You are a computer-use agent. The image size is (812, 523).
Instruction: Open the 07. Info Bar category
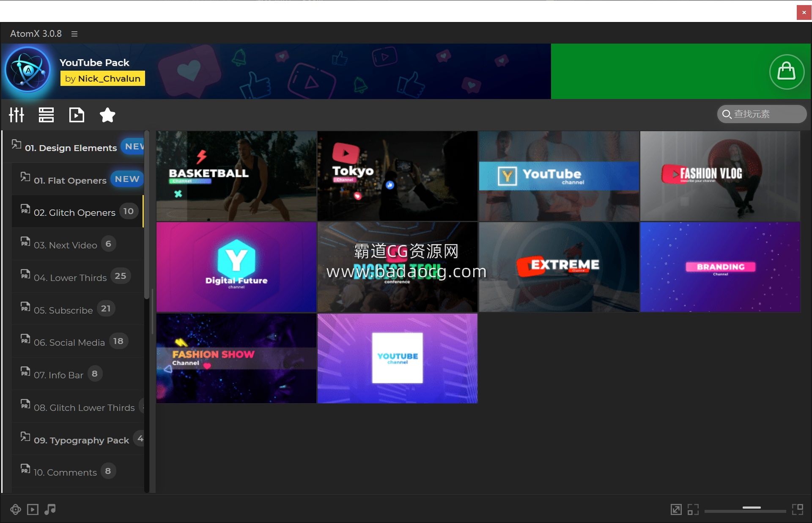pos(78,374)
